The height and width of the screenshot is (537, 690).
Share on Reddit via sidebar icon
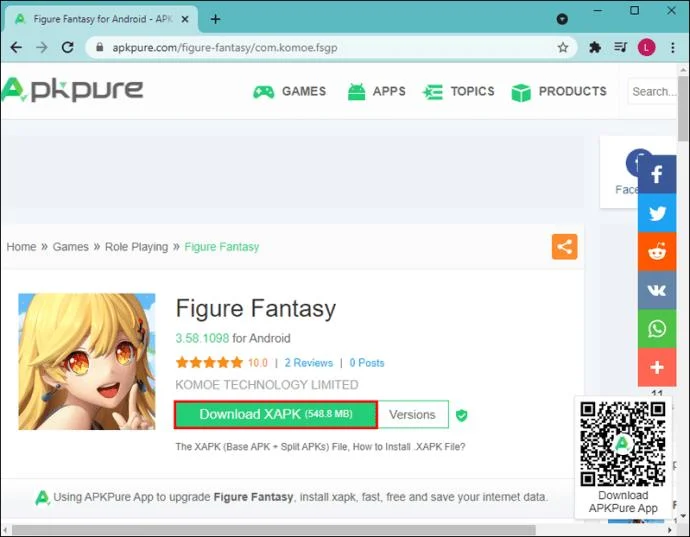pos(657,252)
